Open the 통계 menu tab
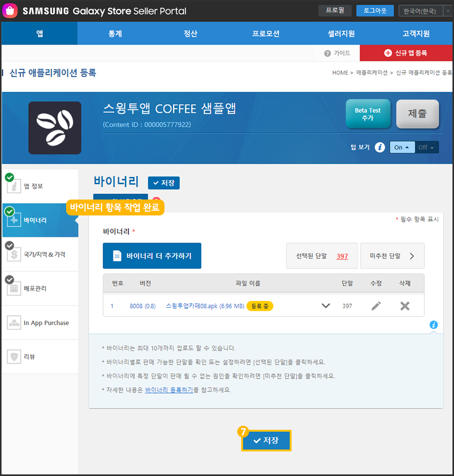Screen dimensions: 454x476 (x=115, y=34)
